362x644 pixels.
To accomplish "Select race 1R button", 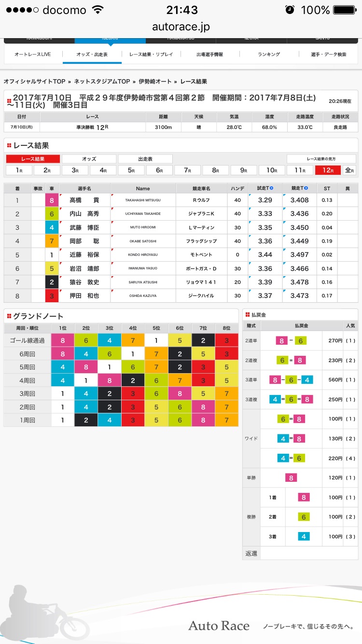I will tap(19, 170).
